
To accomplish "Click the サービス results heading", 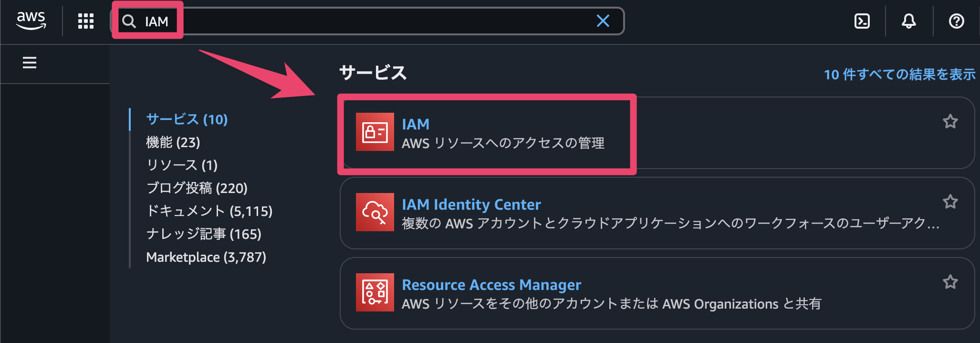I will (373, 73).
